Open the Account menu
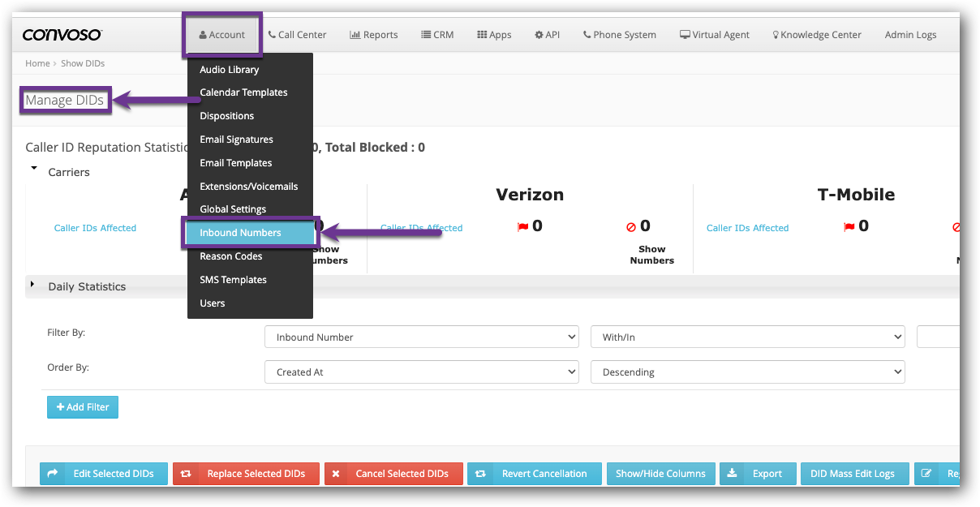The height and width of the screenshot is (507, 980). [x=221, y=35]
